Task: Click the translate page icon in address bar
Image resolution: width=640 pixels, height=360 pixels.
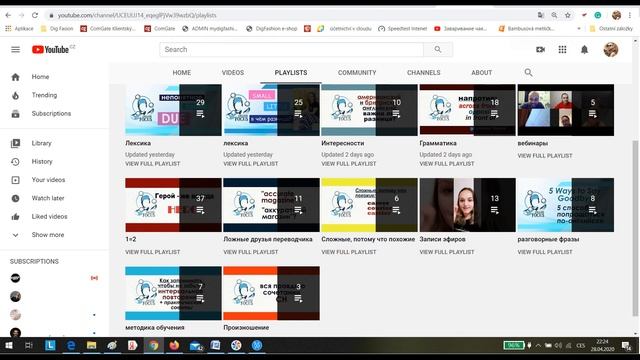Action: (541, 15)
